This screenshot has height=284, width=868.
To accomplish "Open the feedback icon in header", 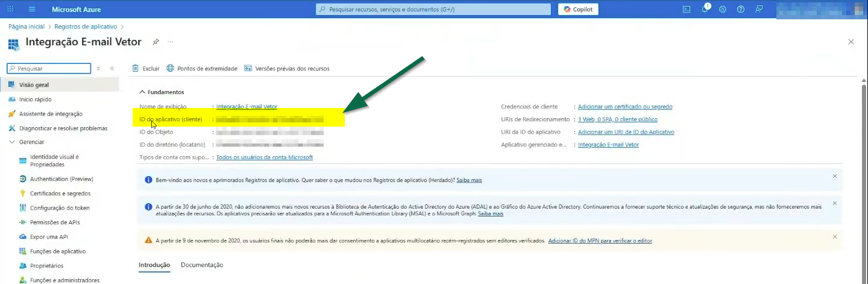I will click(759, 9).
